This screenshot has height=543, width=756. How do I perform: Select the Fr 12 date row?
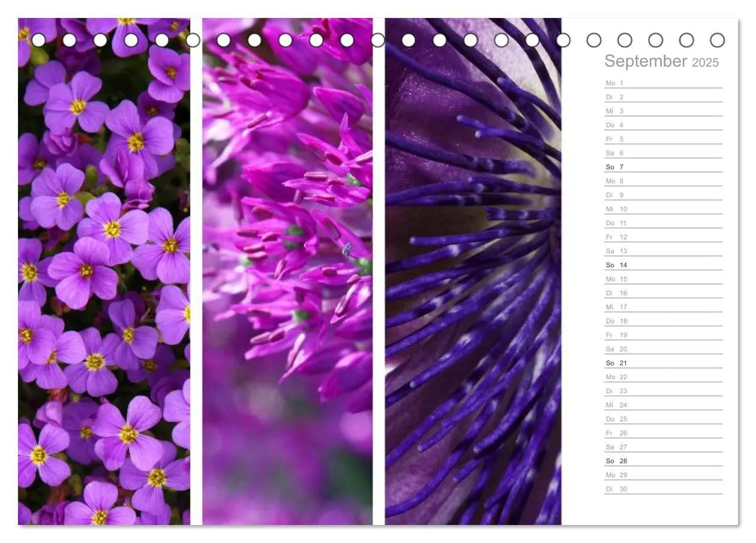point(663,237)
